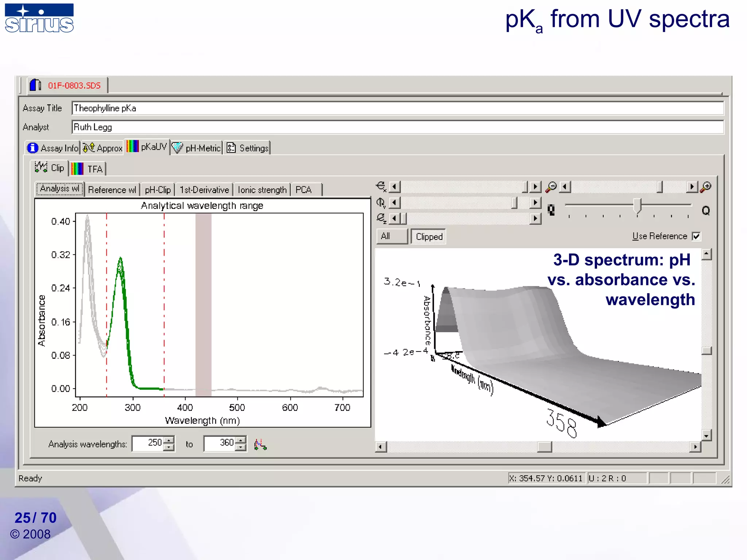747x560 pixels.
Task: Select the TFA sub-tab
Action: click(87, 169)
